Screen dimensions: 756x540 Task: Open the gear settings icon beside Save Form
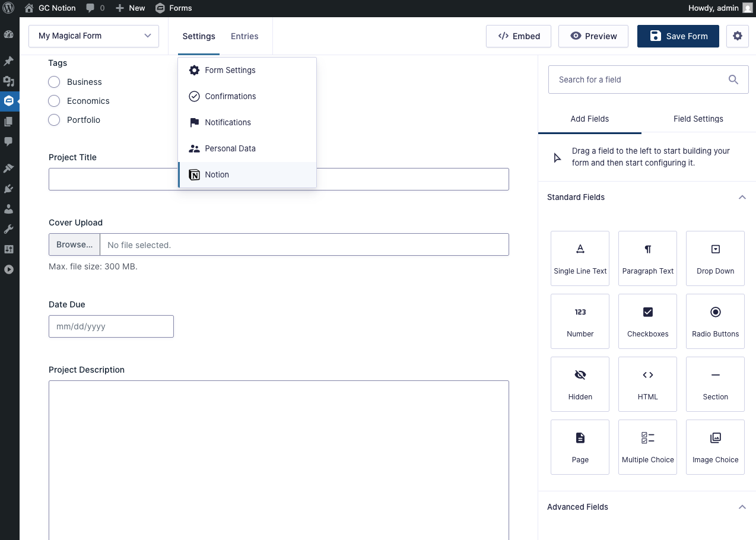coord(737,36)
